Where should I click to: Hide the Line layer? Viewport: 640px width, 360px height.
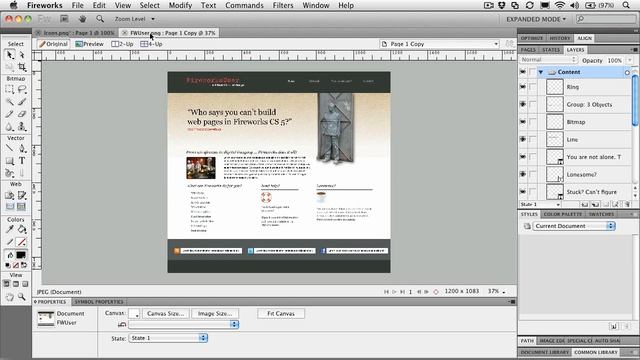pyautogui.click(x=523, y=139)
